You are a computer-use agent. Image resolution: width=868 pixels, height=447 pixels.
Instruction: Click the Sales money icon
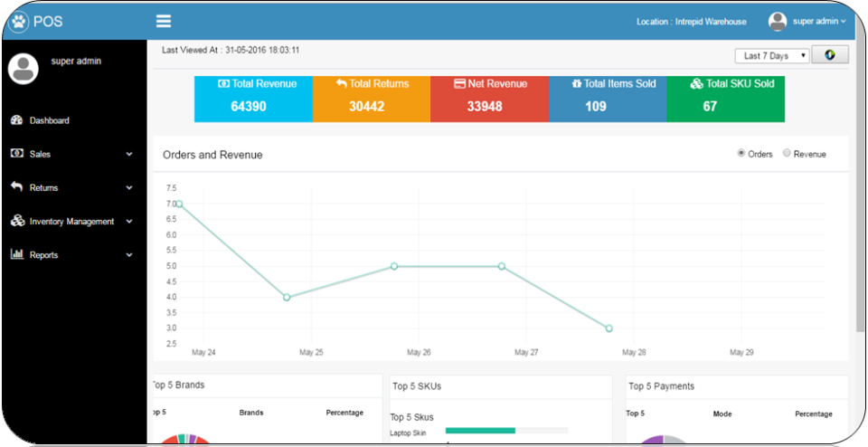pos(16,154)
